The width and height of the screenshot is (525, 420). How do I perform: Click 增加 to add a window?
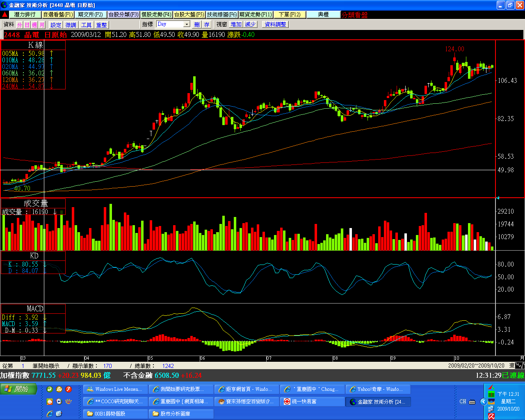point(236,25)
